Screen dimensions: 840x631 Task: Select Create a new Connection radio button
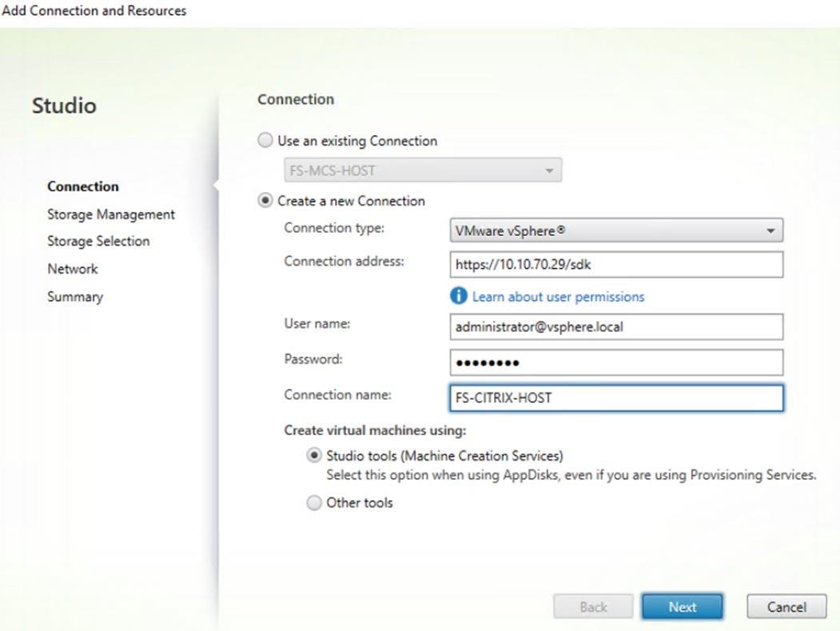pyautogui.click(x=265, y=201)
